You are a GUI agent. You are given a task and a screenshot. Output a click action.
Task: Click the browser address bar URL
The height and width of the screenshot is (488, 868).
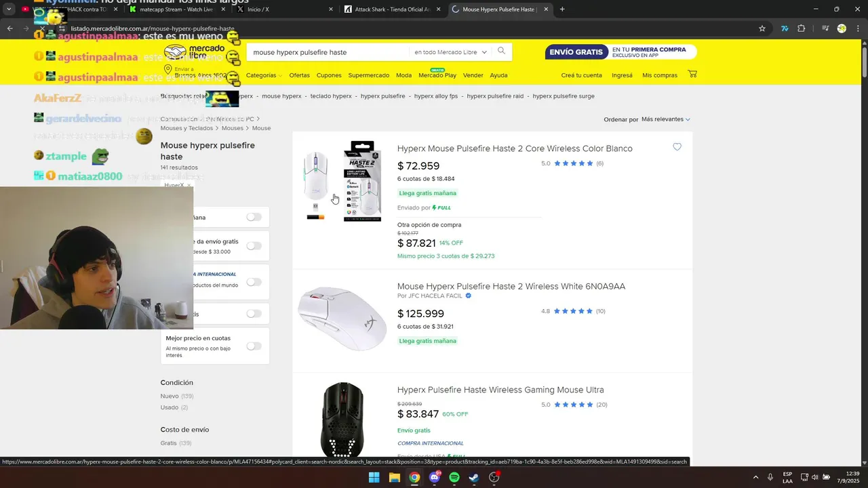[153, 28]
